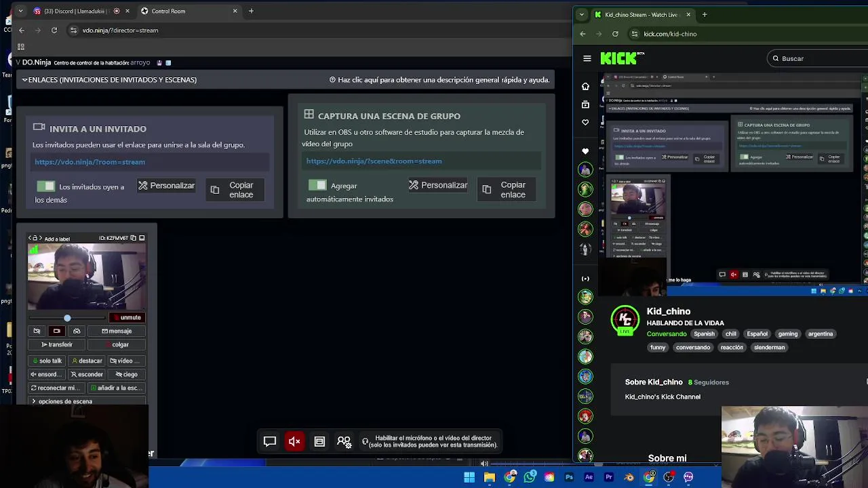The image size is (868, 488).
Task: Click the Kid_chino channel avatar
Action: click(625, 320)
